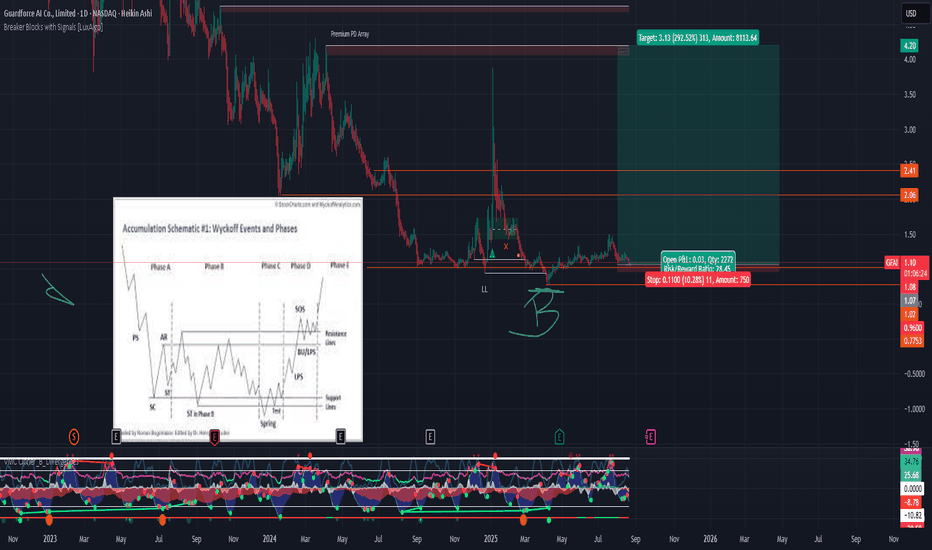Click the 2026 label on time axis
Viewport: 932px width, 550px height.
tap(710, 539)
